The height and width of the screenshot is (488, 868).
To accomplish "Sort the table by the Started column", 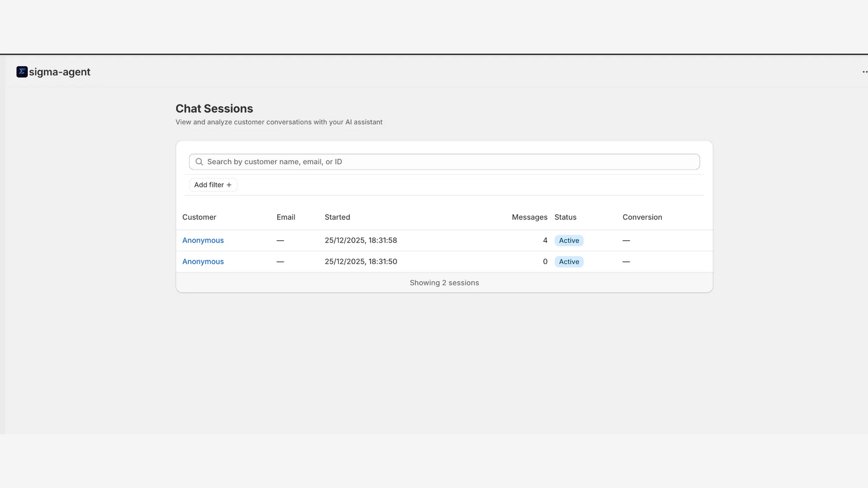I will 337,217.
